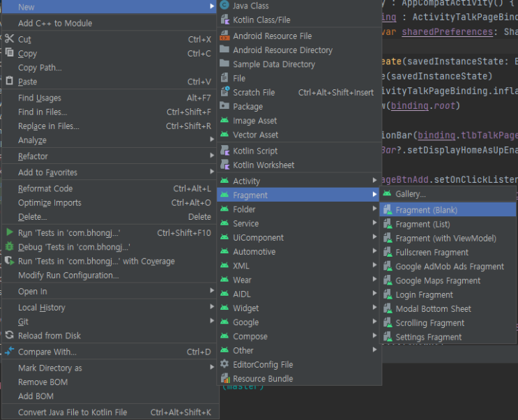Screen dimensions: 518x420
Task: Choose Find in Files...
Action: (x=109, y=112)
